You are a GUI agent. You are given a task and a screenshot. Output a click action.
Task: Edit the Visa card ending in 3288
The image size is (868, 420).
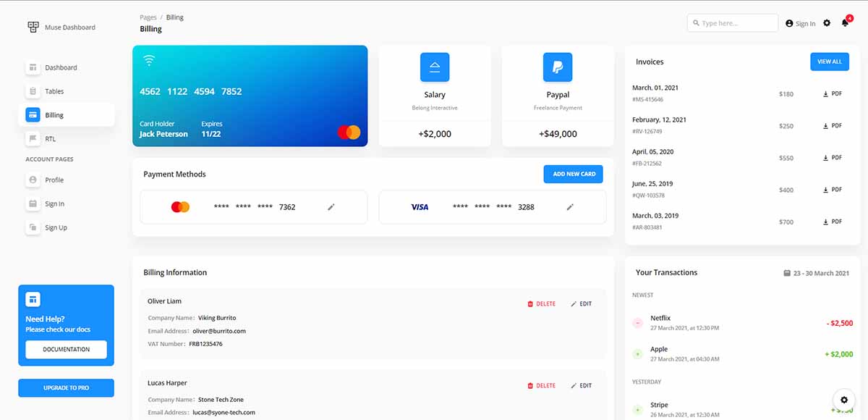pos(570,206)
